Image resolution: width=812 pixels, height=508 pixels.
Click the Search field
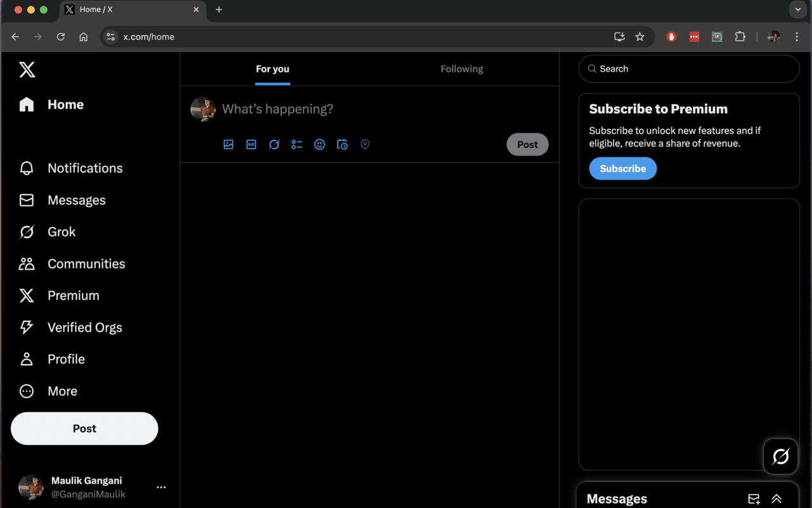pyautogui.click(x=689, y=69)
